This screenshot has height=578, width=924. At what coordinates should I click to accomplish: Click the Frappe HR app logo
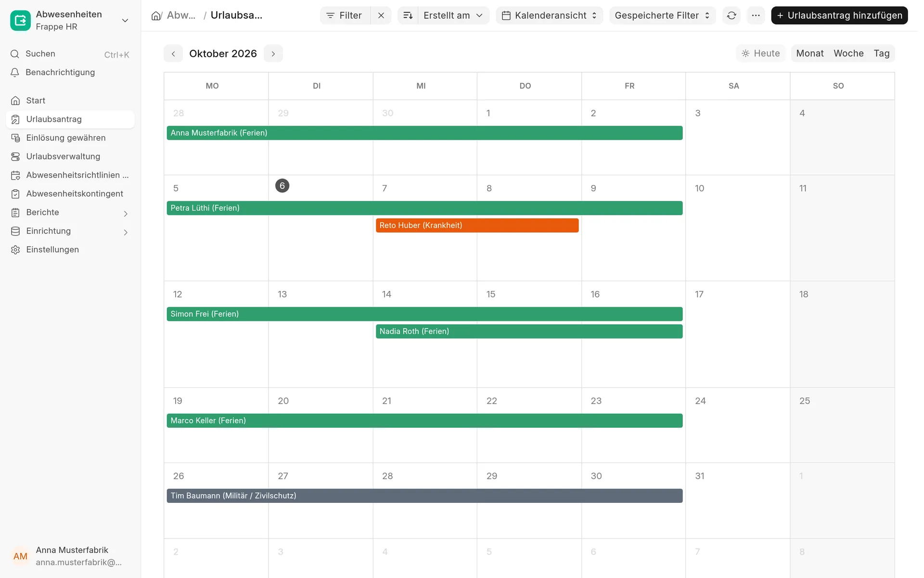pyautogui.click(x=20, y=20)
